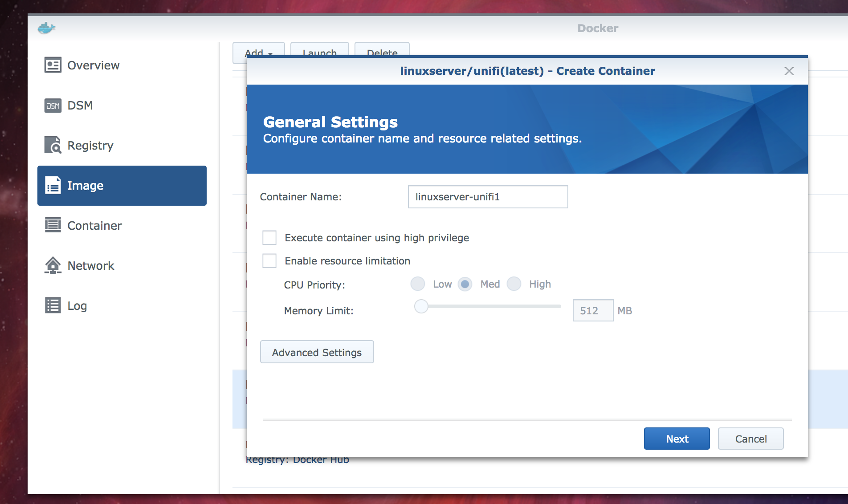Screen dimensions: 848x504
Task: Click the 'Registry: Docker Hub' text
Action: point(298,460)
